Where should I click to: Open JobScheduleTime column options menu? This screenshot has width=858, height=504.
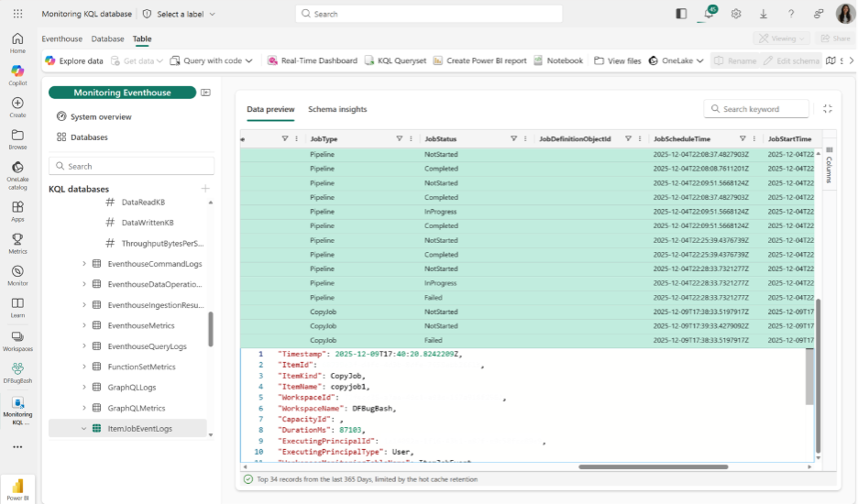click(754, 138)
